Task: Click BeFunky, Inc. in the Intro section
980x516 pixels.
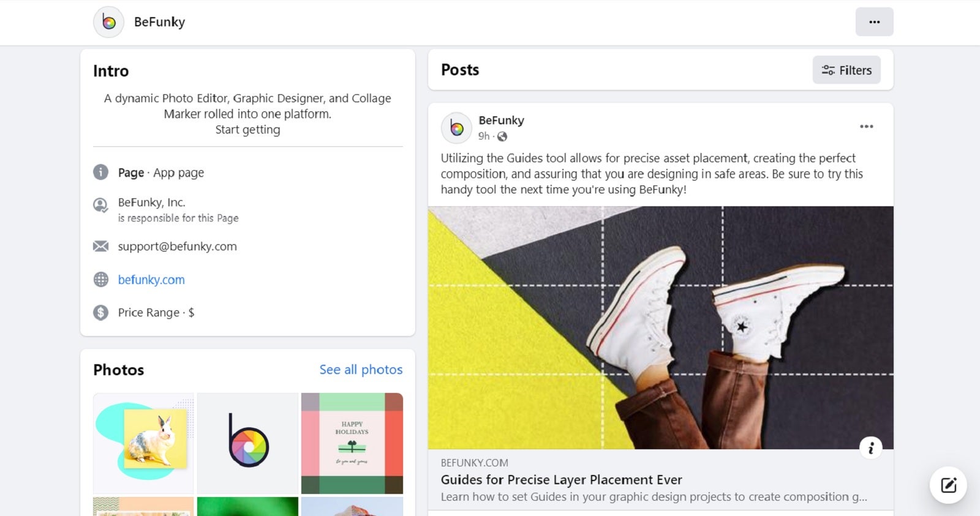Action: point(151,202)
